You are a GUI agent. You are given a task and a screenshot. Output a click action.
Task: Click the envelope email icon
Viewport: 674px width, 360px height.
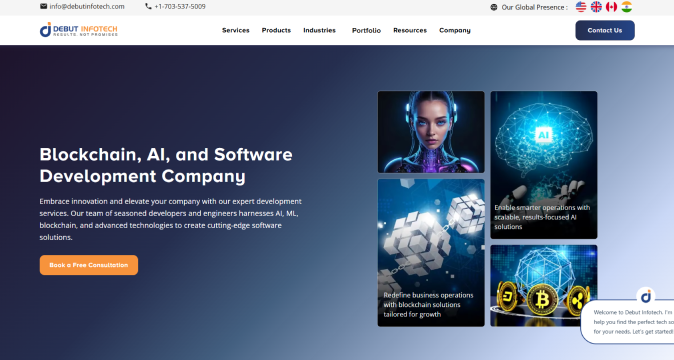pyautogui.click(x=43, y=6)
